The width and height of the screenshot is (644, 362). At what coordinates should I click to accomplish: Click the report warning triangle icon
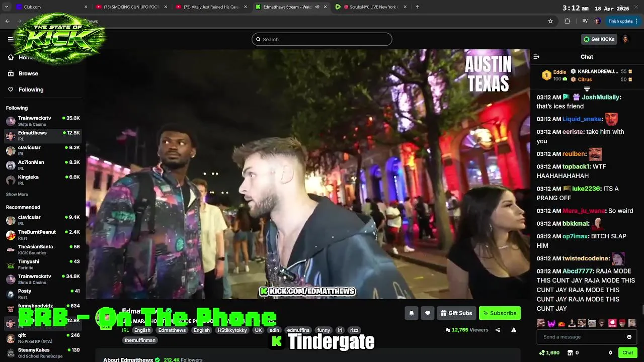click(514, 330)
